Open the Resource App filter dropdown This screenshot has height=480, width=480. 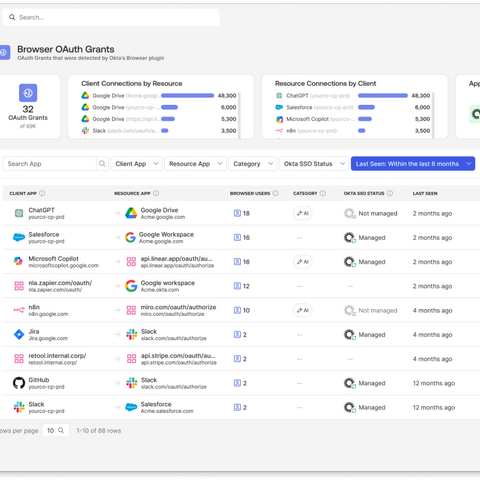195,164
